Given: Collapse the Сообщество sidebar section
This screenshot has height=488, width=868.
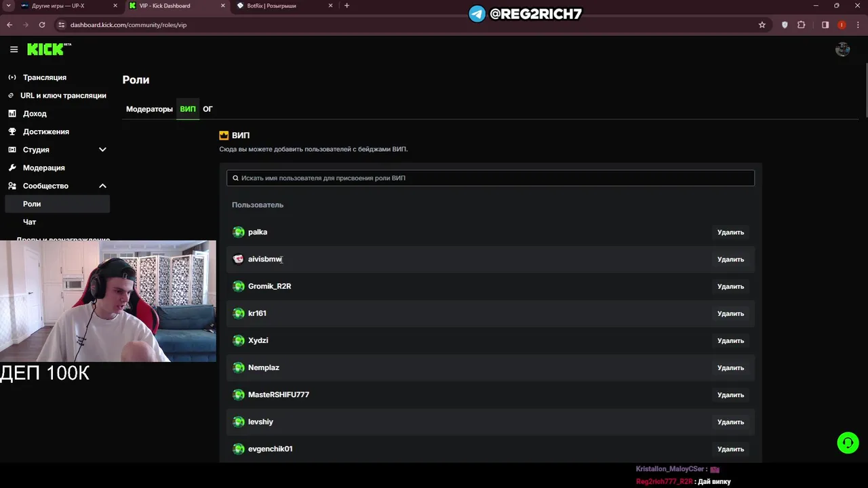Looking at the screenshot, I should point(102,186).
